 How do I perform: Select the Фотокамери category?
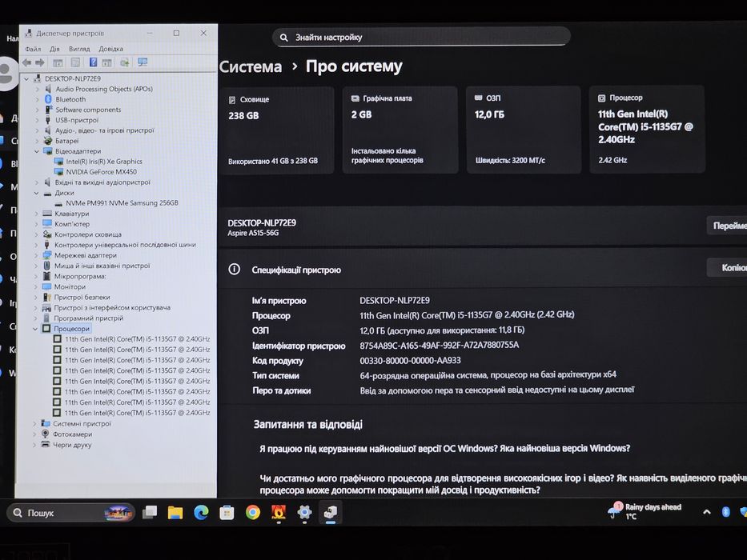click(72, 434)
